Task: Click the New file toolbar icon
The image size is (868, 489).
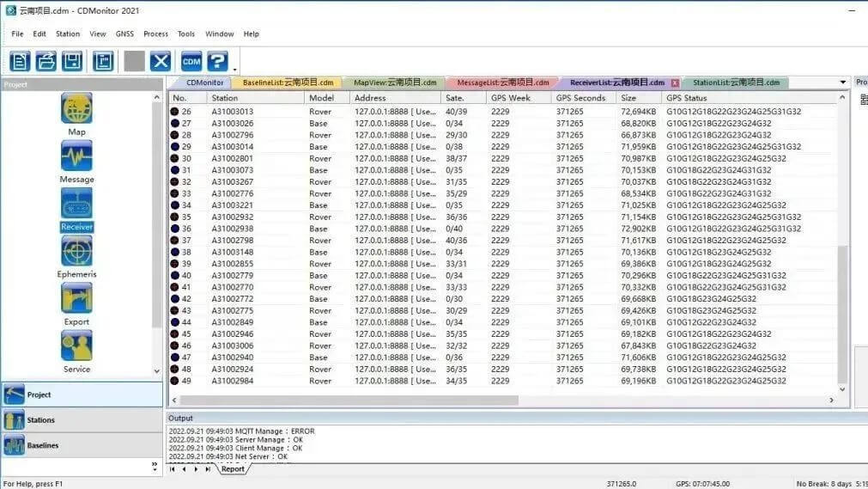Action: click(x=20, y=61)
